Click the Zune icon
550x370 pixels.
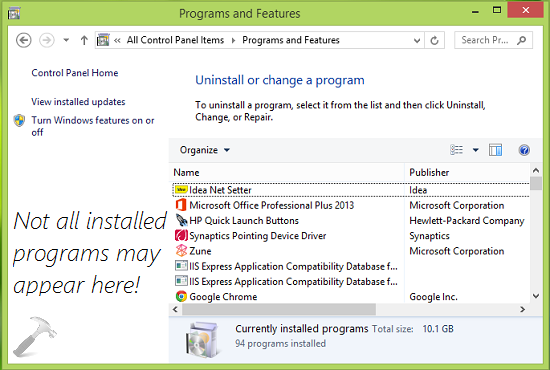(181, 250)
